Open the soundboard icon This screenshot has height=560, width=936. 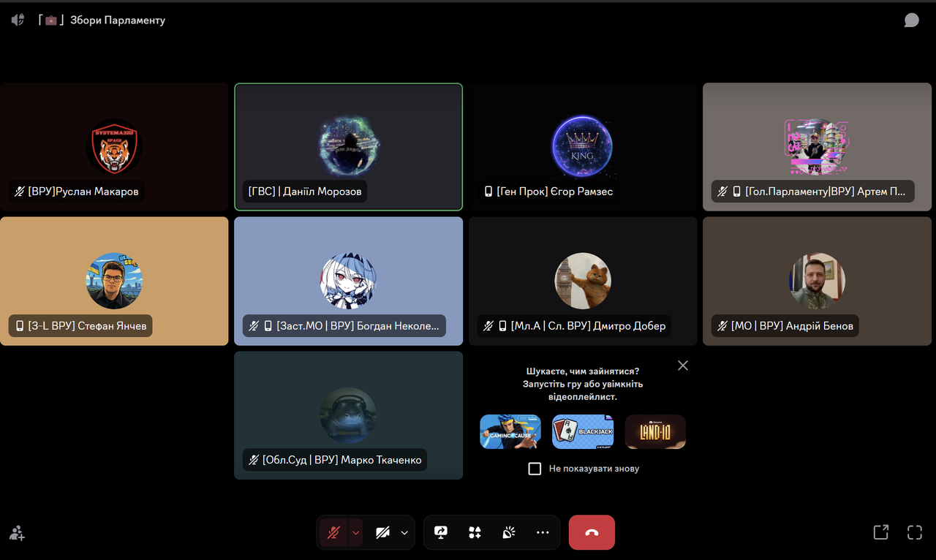509,532
